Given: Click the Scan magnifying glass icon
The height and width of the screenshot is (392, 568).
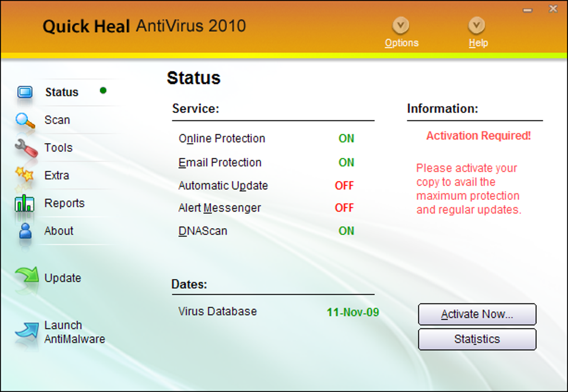Looking at the screenshot, I should click(25, 121).
